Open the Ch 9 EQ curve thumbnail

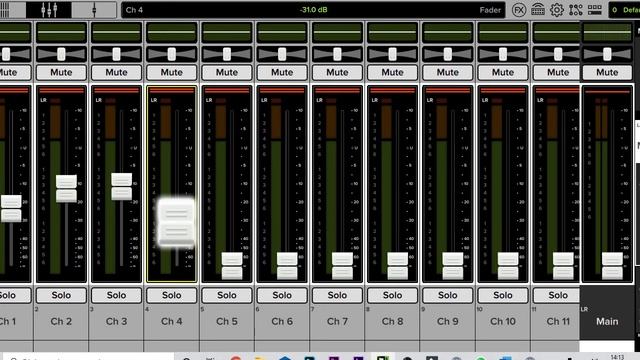(x=448, y=32)
